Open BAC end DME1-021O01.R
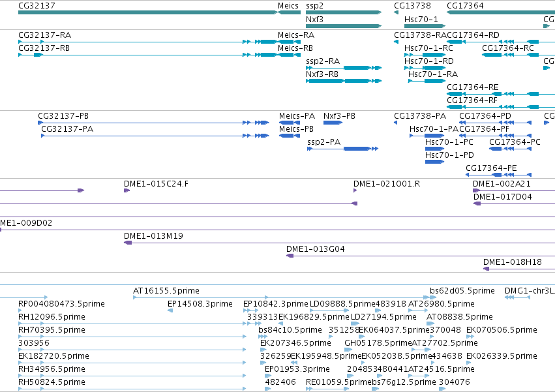Screen dimensions: 555x392 coord(387,184)
